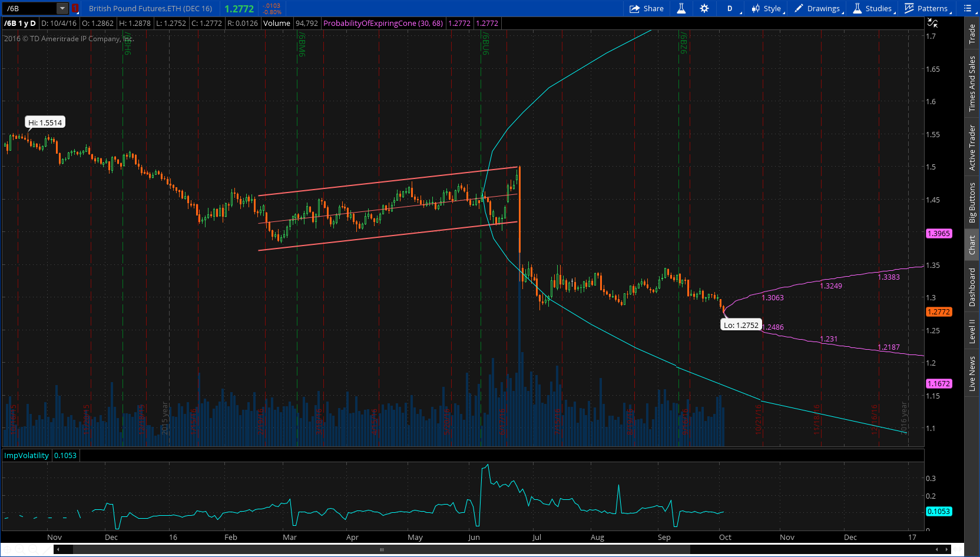Click the Share arrow icon
980x557 pixels.
click(x=634, y=8)
